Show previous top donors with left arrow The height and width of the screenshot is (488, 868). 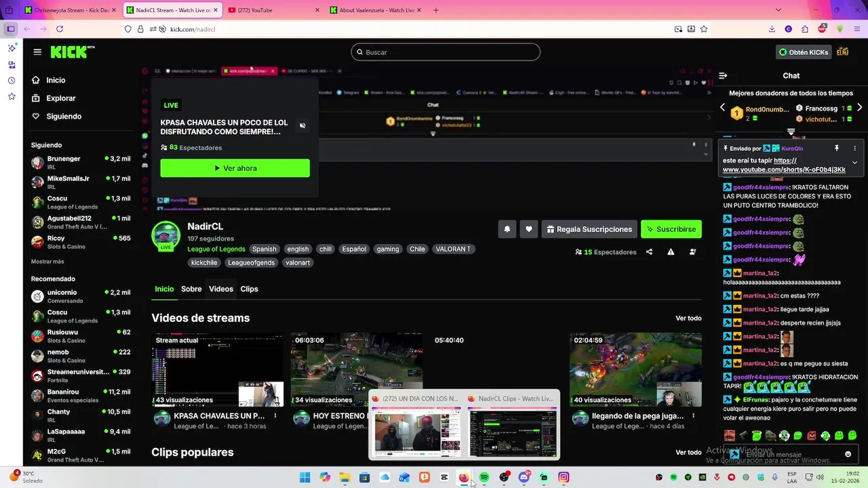(x=722, y=108)
